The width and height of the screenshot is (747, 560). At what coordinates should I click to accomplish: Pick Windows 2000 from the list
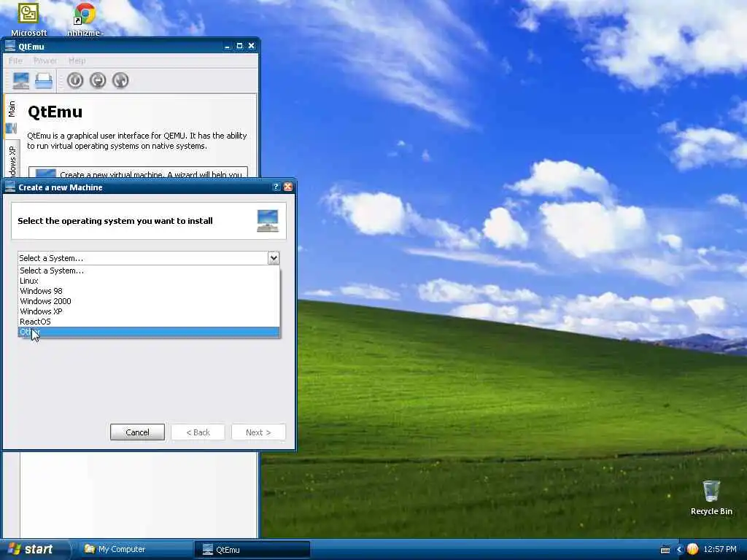[x=149, y=301]
